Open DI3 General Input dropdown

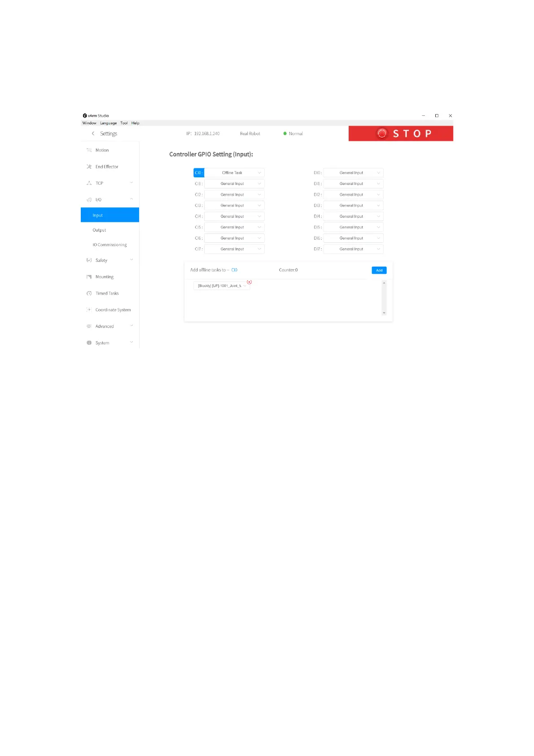tap(354, 206)
